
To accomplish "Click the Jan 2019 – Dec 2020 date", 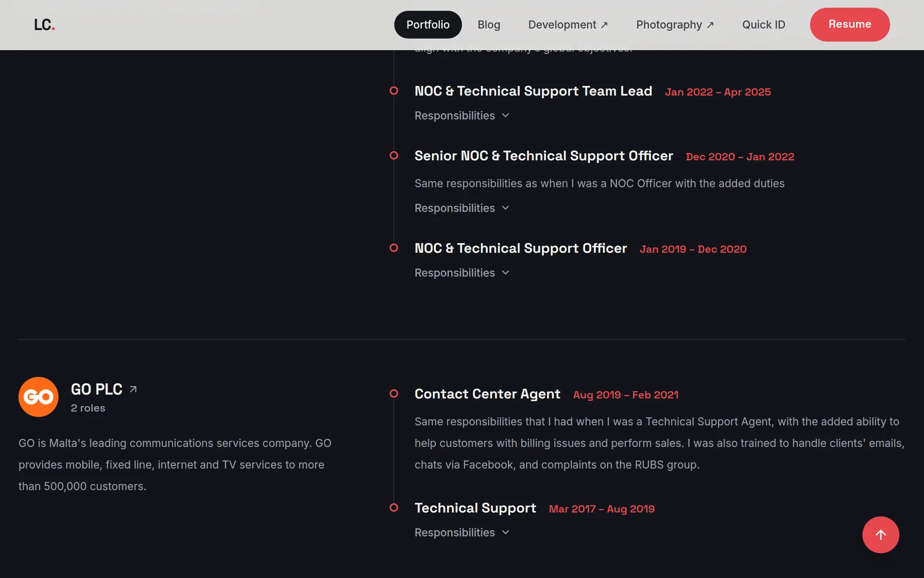I will pos(693,249).
